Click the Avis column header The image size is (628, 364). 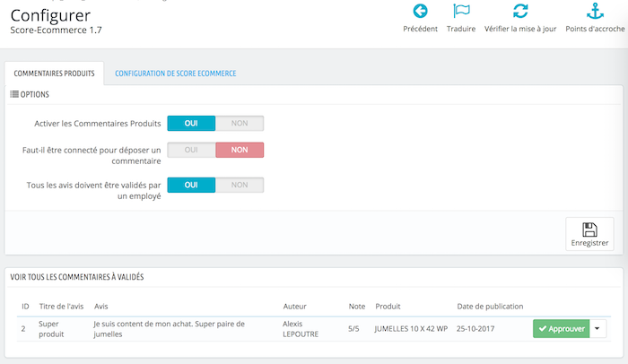click(100, 307)
